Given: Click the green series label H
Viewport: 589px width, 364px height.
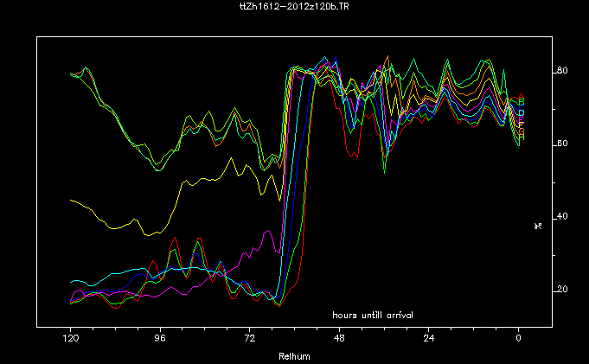Looking at the screenshot, I should 521,137.
